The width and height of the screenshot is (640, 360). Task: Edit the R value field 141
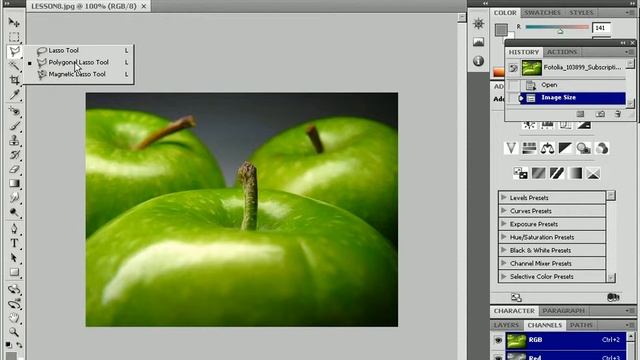tap(601, 28)
